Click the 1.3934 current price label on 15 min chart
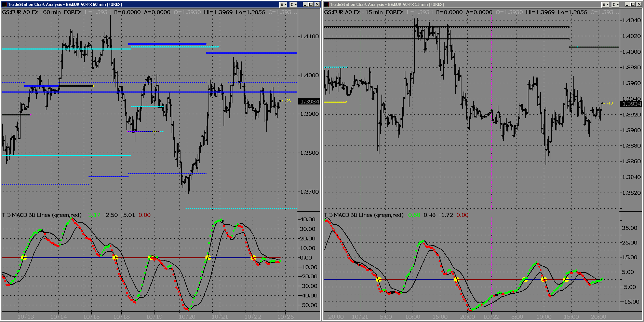 click(x=631, y=104)
